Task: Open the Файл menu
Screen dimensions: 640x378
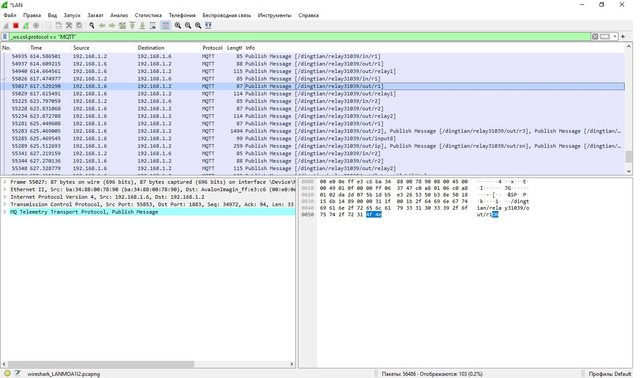Action: pos(10,15)
